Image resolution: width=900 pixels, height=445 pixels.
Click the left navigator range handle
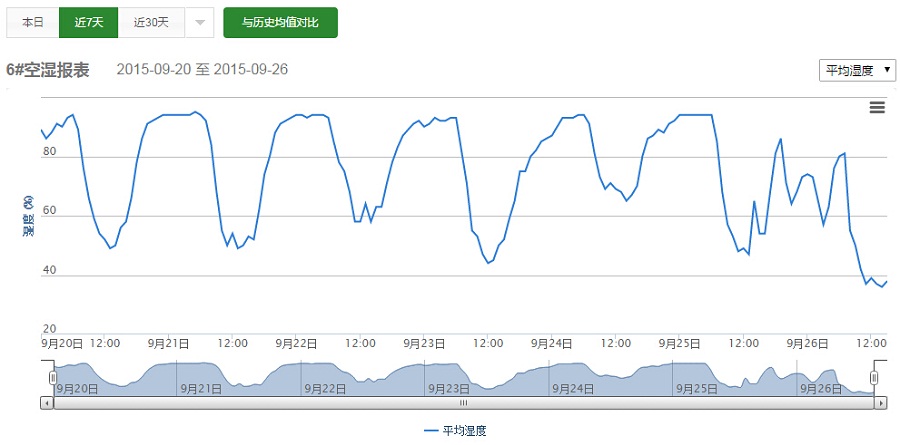click(x=53, y=377)
